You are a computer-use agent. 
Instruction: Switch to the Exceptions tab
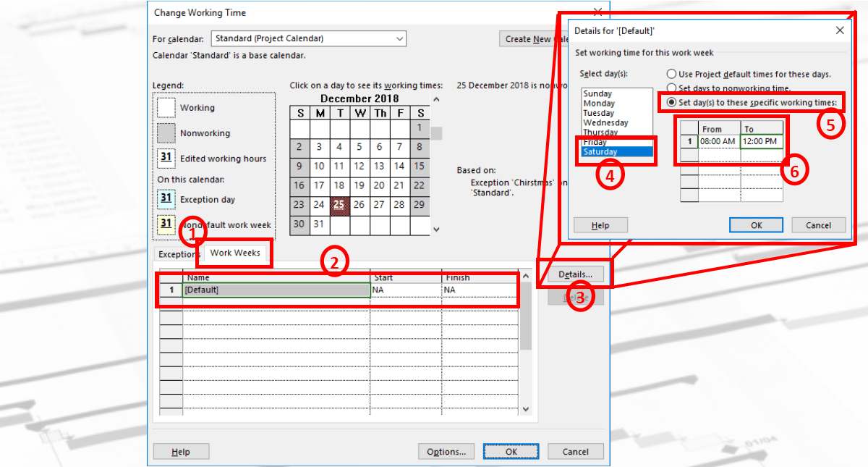[x=178, y=254]
